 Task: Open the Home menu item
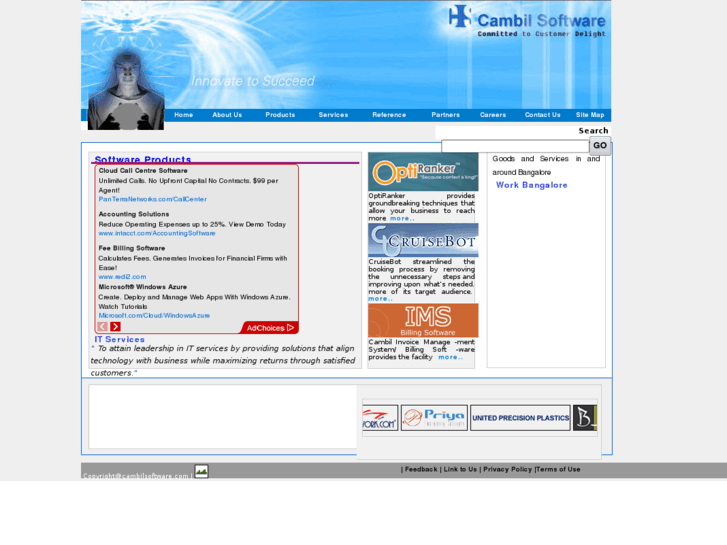tap(183, 115)
